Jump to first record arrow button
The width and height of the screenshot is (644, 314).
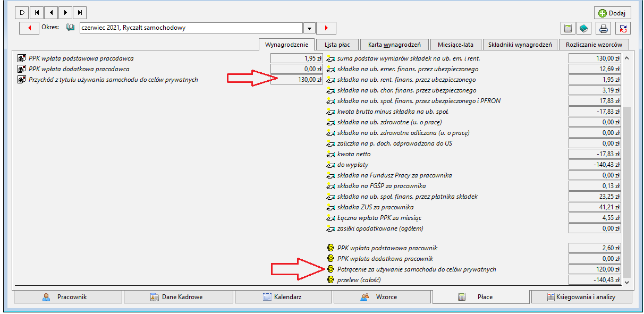coord(37,12)
